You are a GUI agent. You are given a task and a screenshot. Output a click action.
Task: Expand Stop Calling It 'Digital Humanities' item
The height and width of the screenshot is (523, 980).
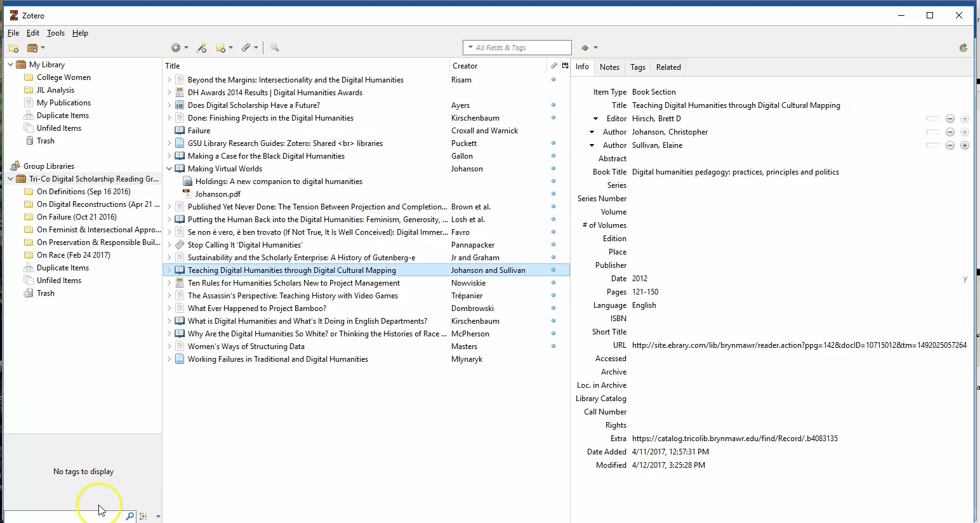[169, 245]
